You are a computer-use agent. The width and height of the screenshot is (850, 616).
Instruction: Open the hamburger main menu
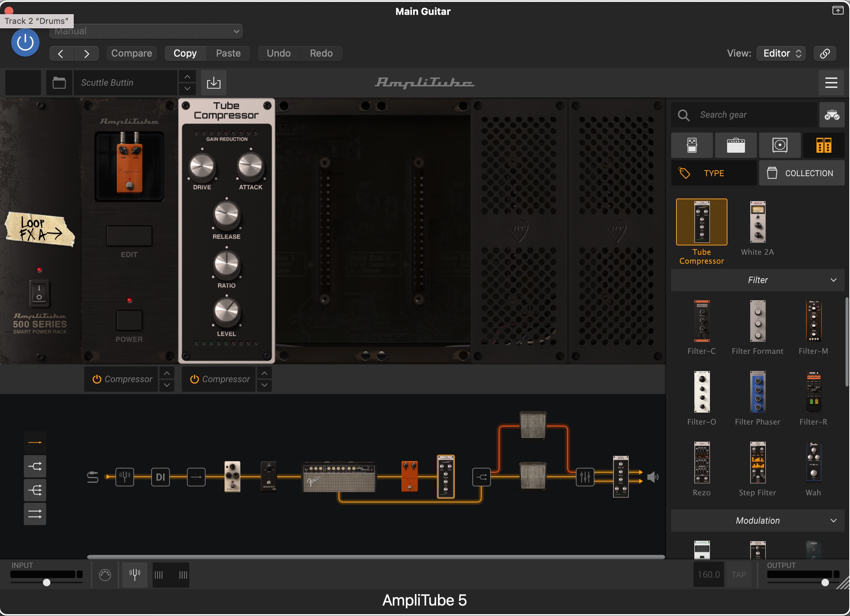[831, 83]
